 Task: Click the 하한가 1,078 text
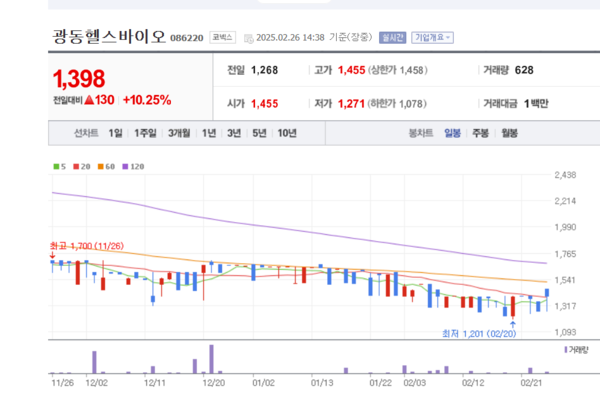tap(397, 104)
